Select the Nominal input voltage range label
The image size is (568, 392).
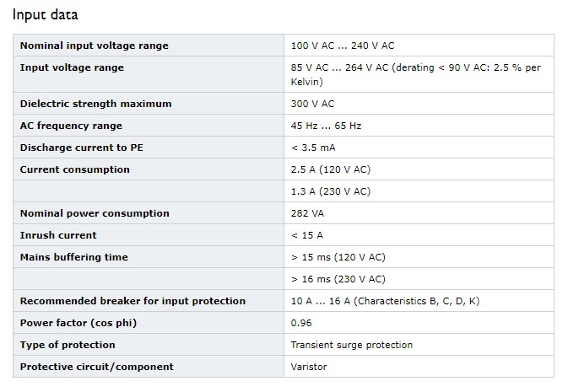[x=95, y=46]
